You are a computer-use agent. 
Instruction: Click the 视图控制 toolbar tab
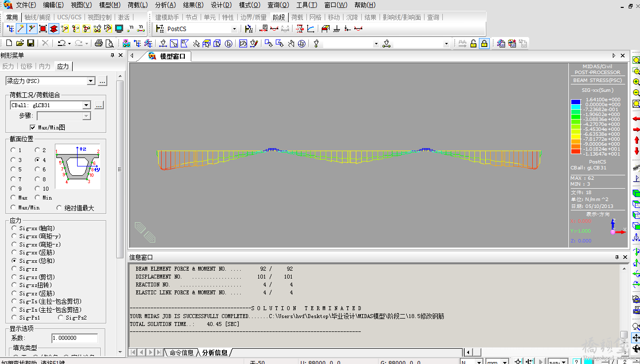tap(99, 17)
